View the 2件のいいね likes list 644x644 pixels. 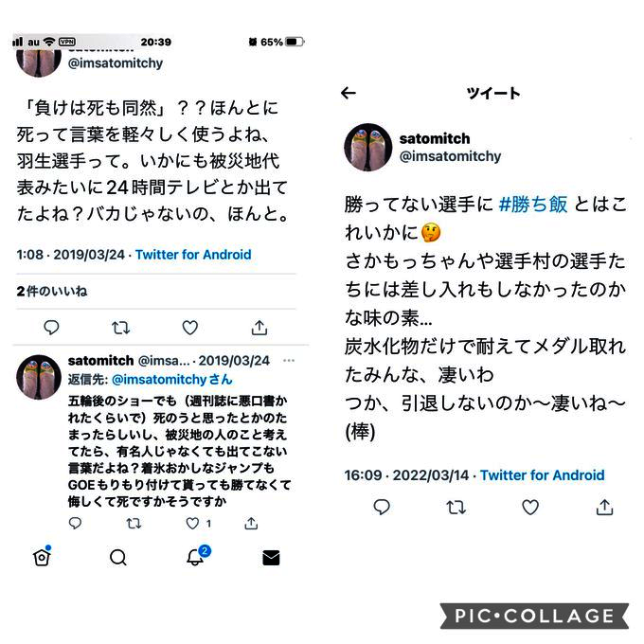coord(52,291)
